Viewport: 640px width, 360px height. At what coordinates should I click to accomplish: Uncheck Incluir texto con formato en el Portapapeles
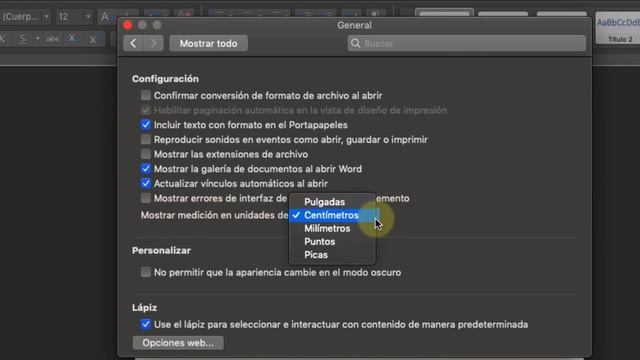tap(146, 125)
